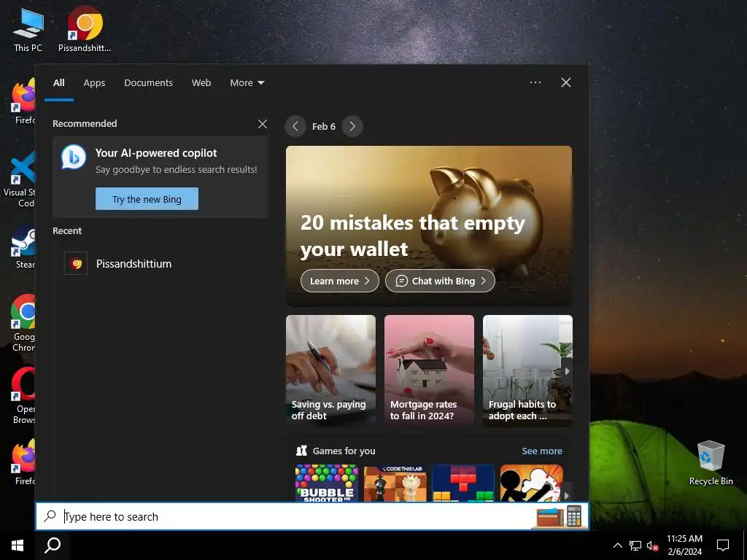
Task: Open the Tetris-style block game thumbnail
Action: pyautogui.click(x=463, y=483)
